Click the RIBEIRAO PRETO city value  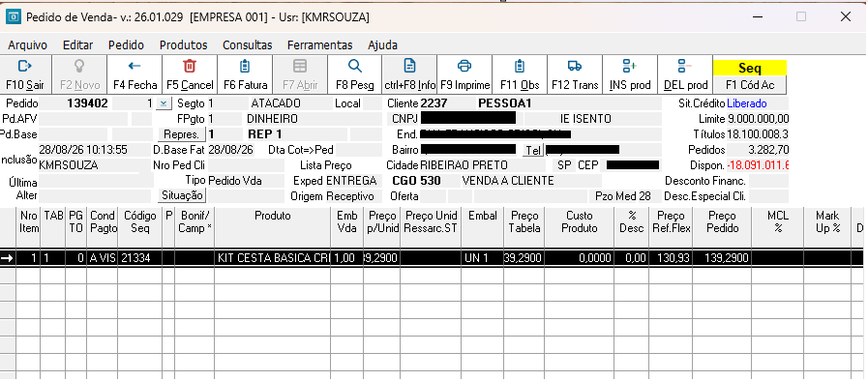pos(464,165)
